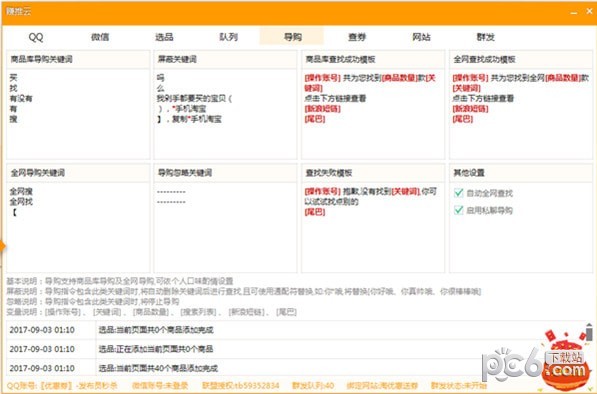This screenshot has width=597, height=394.
Task: Click inside the 商品库查找成功模板 editor
Action: [x=373, y=114]
